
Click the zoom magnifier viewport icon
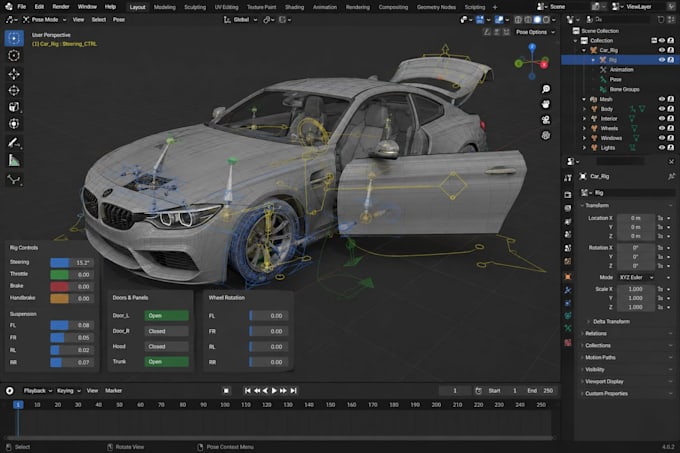(x=546, y=89)
